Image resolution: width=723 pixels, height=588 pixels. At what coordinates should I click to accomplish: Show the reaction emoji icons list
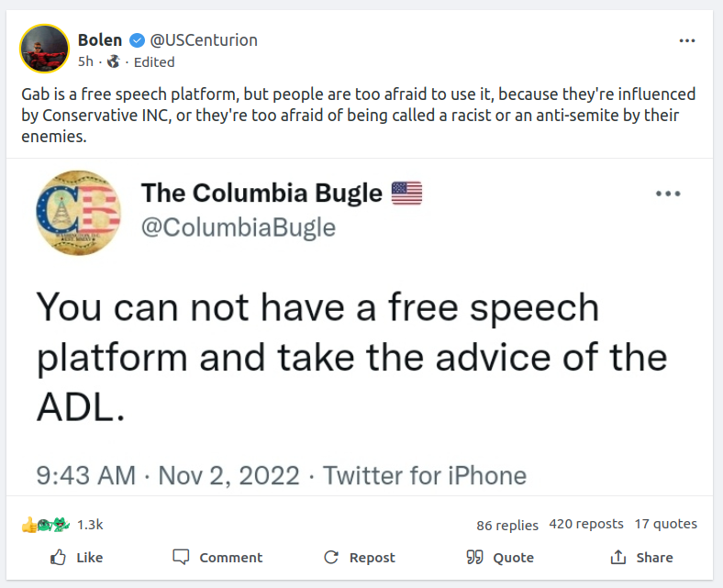click(45, 525)
